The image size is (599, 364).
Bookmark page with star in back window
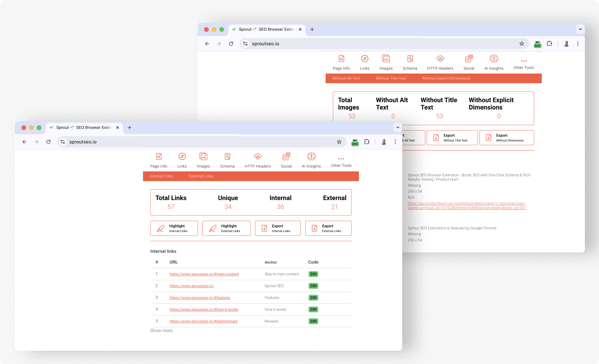(522, 44)
